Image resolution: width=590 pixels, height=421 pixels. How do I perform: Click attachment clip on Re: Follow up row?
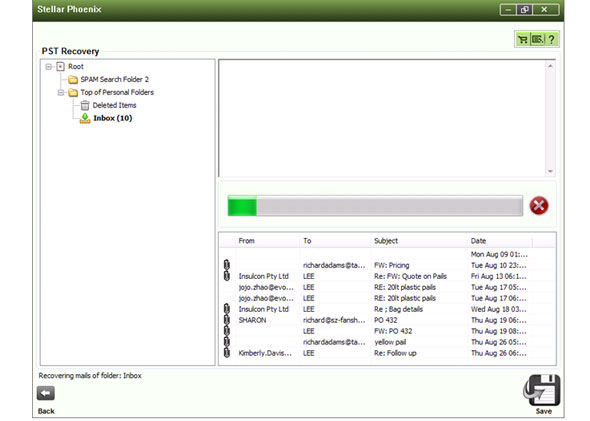227,353
